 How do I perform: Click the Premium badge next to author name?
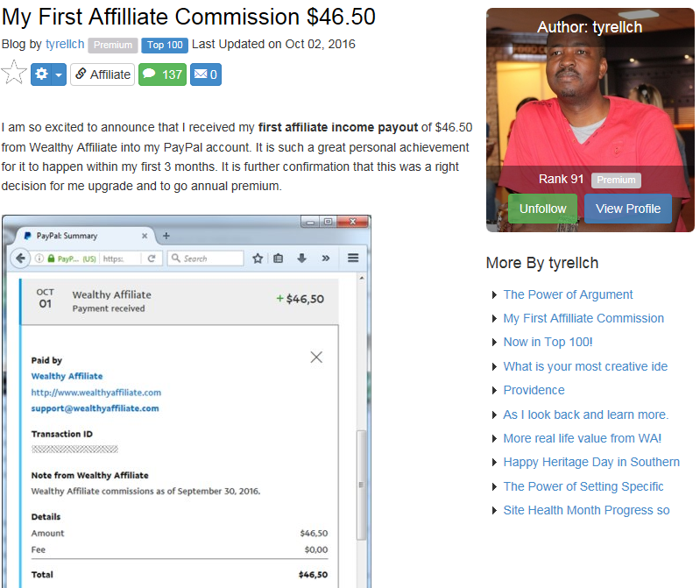coord(112,45)
